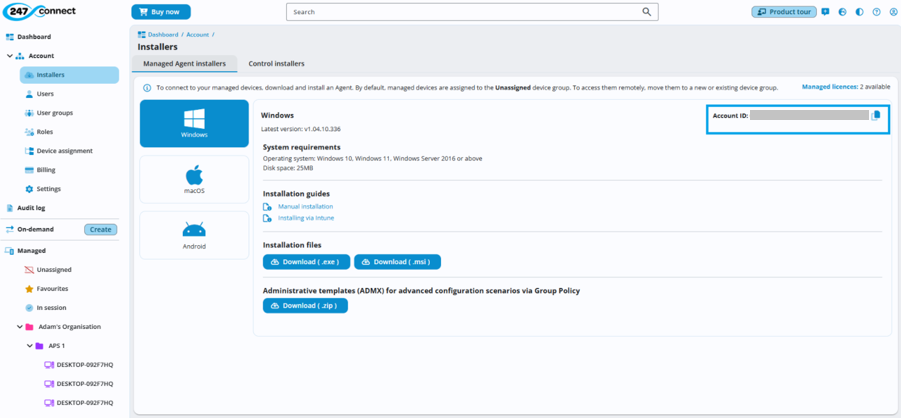Screen dimensions: 901x418
Task: Click the magnifier icon in search box
Action: [x=646, y=11]
